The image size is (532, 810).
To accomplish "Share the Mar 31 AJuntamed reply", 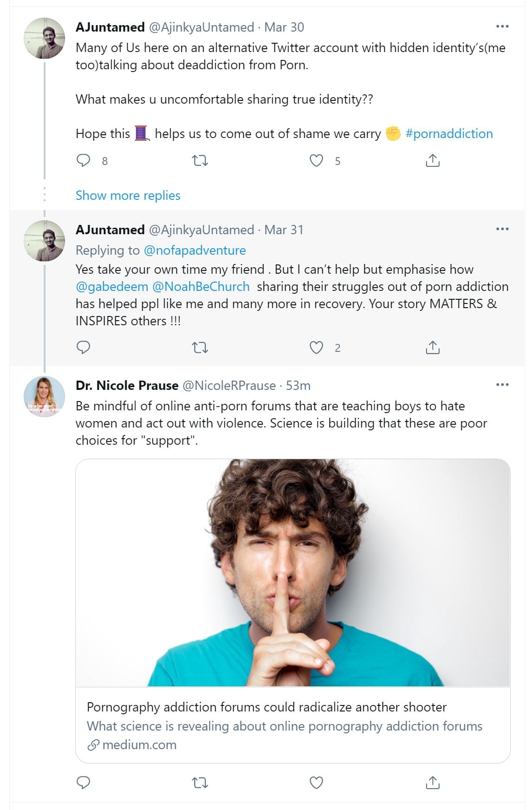I will tap(433, 348).
